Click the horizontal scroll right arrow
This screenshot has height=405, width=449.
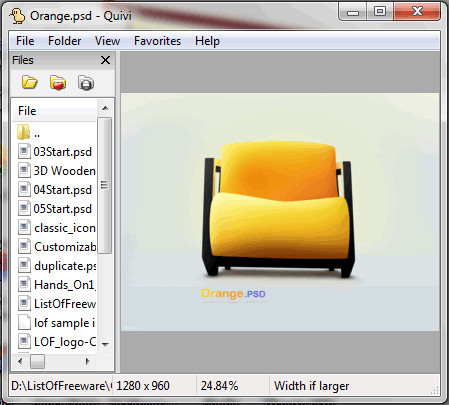click(x=88, y=361)
